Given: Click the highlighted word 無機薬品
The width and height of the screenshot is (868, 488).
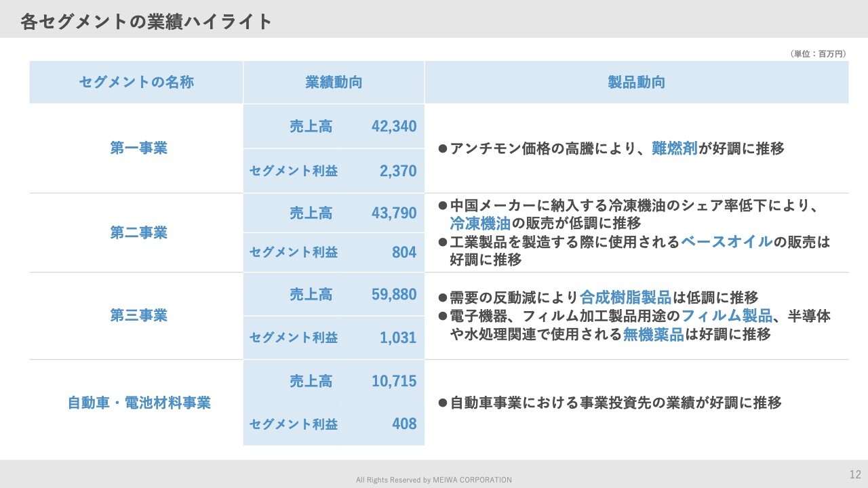Looking at the screenshot, I should 653,333.
